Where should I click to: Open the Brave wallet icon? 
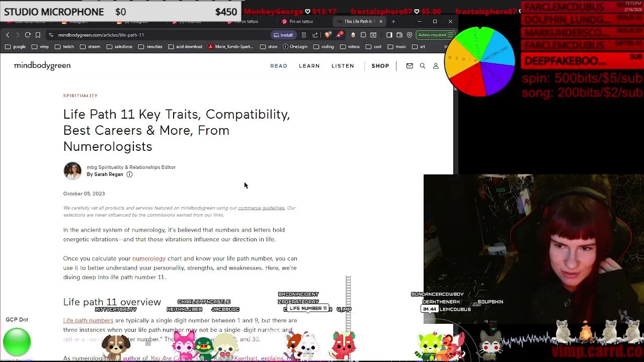click(x=399, y=35)
